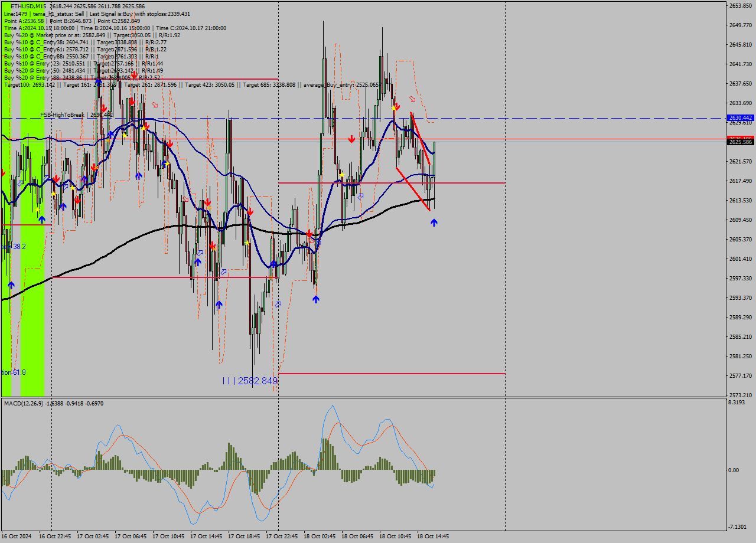Click the 2645.810 price axis label

[x=740, y=45]
